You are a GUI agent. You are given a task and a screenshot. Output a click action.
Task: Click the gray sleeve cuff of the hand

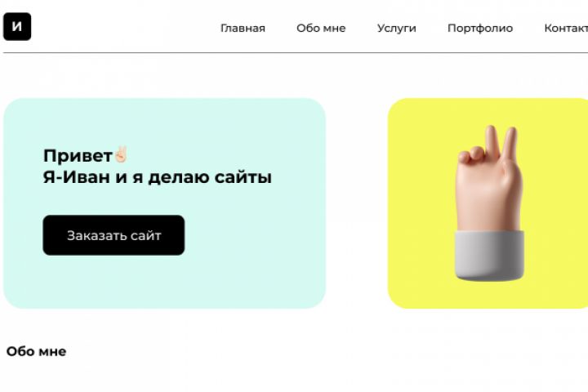click(x=490, y=256)
